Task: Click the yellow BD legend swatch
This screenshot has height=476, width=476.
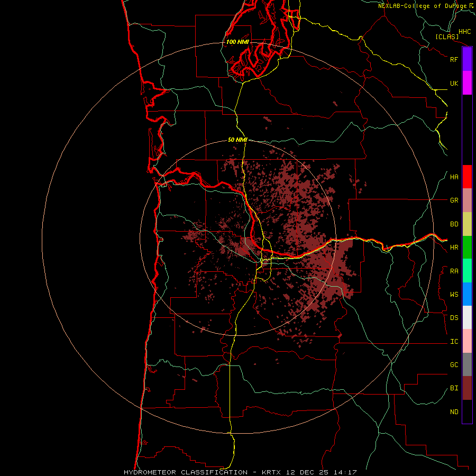Action: (467, 224)
